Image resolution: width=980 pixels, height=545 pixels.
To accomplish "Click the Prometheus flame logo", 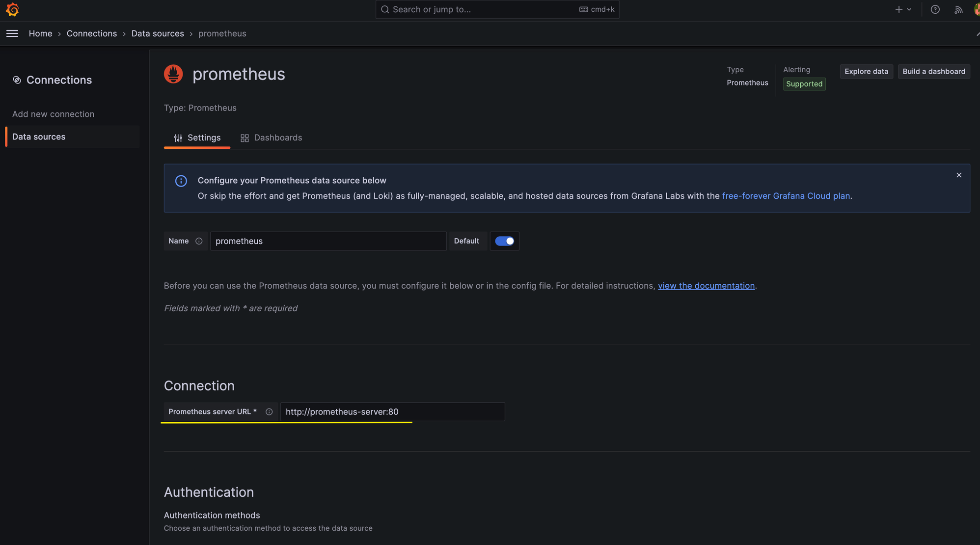I will 173,74.
